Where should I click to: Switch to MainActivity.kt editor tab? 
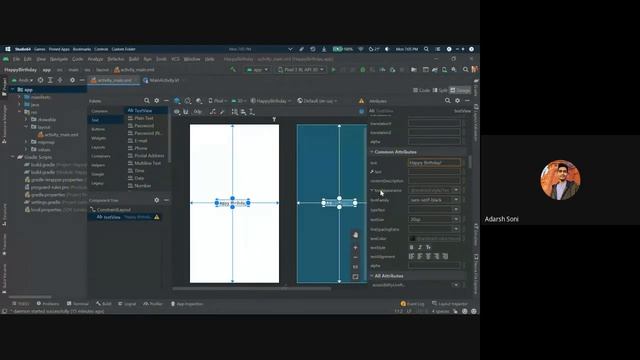tap(162, 80)
